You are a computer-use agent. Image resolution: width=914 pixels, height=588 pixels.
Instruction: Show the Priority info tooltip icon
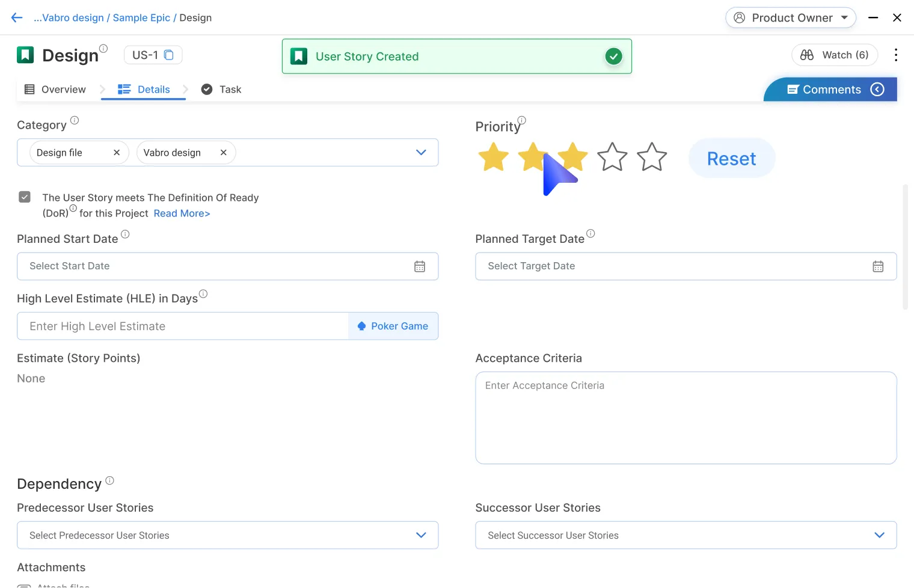coord(522,120)
